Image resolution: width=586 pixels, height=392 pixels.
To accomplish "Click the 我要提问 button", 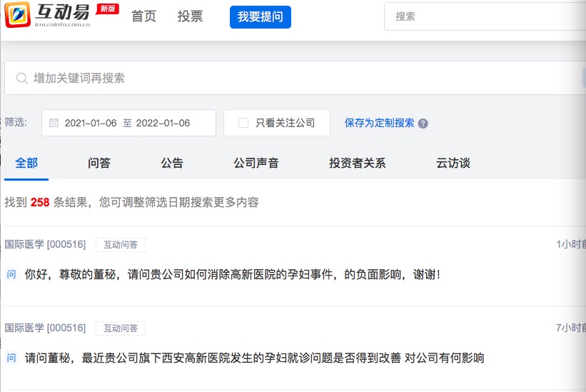I will [x=261, y=16].
